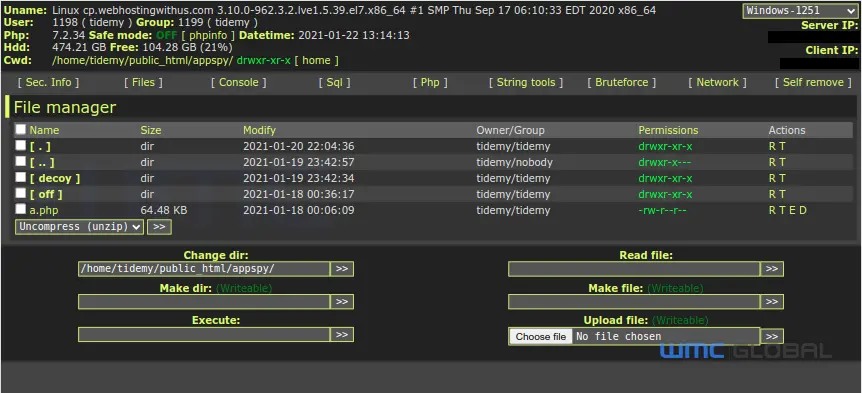Click permissions drwxr-x--- of [ .. ] row
Image resolution: width=862 pixels, height=393 pixels.
coord(665,163)
